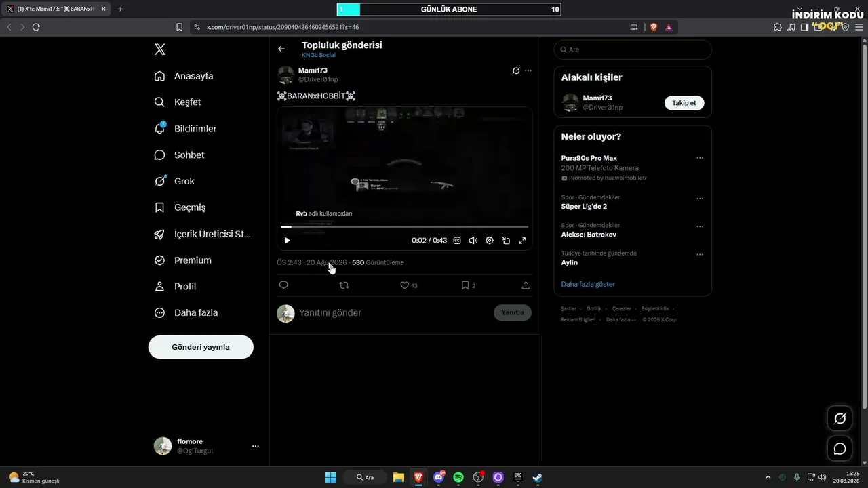
Task: Open Epic Games Launcher from taskbar
Action: click(518, 477)
